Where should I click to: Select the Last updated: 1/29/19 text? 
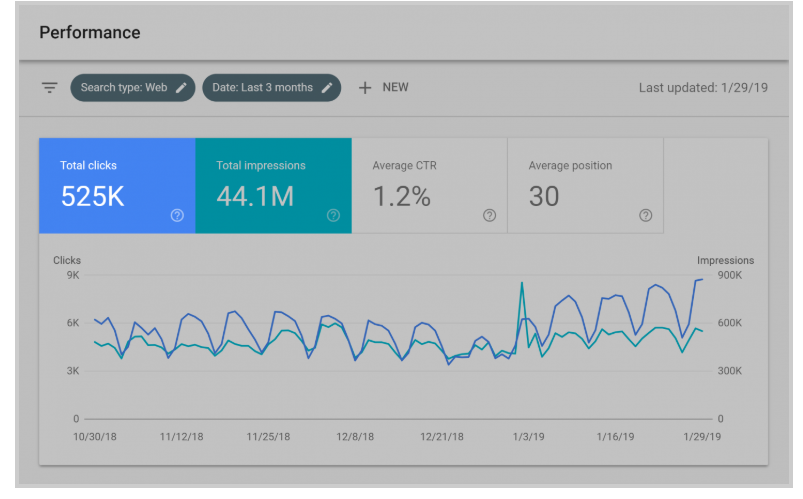(x=703, y=88)
